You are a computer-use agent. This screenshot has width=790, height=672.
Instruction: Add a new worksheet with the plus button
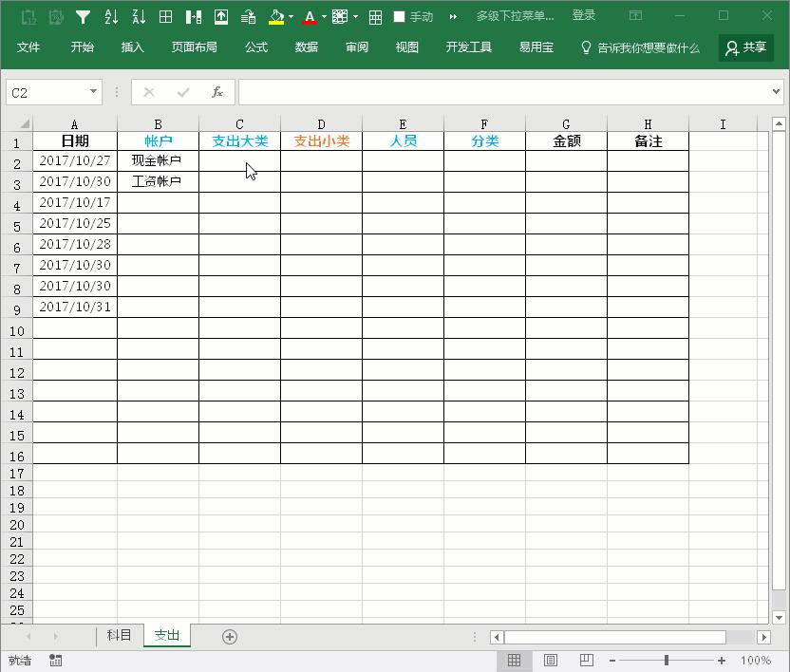[229, 636]
